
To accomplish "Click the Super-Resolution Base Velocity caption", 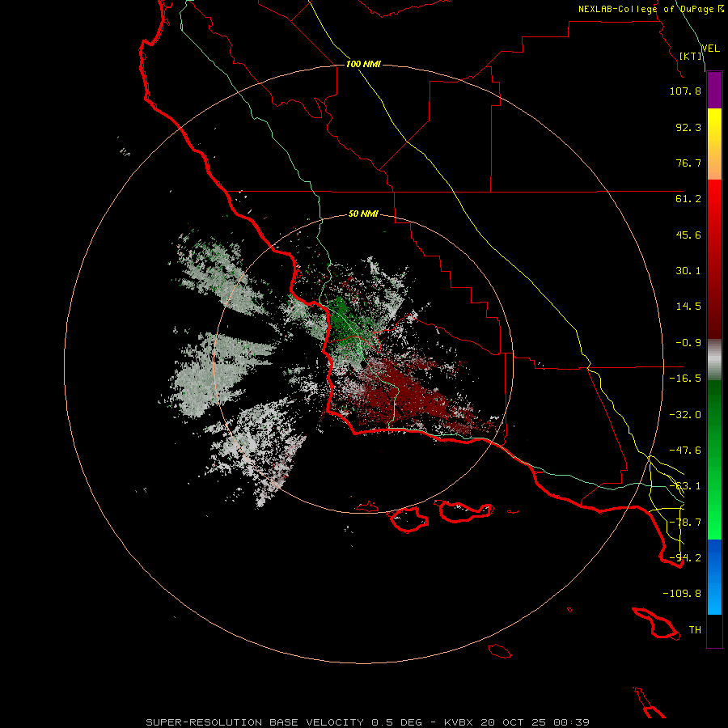I will pos(368,722).
